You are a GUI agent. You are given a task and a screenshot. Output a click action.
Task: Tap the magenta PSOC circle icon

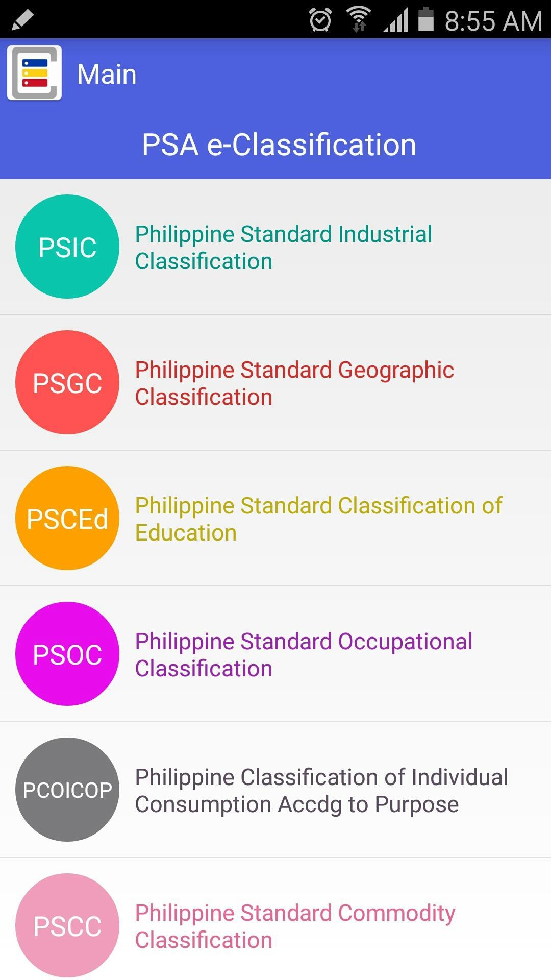[x=67, y=654]
